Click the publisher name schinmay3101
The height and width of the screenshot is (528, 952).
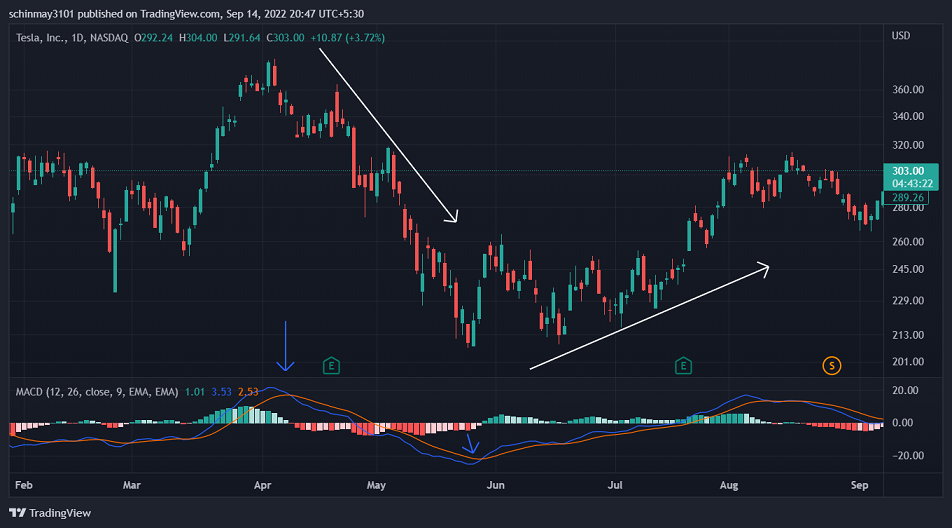click(42, 13)
